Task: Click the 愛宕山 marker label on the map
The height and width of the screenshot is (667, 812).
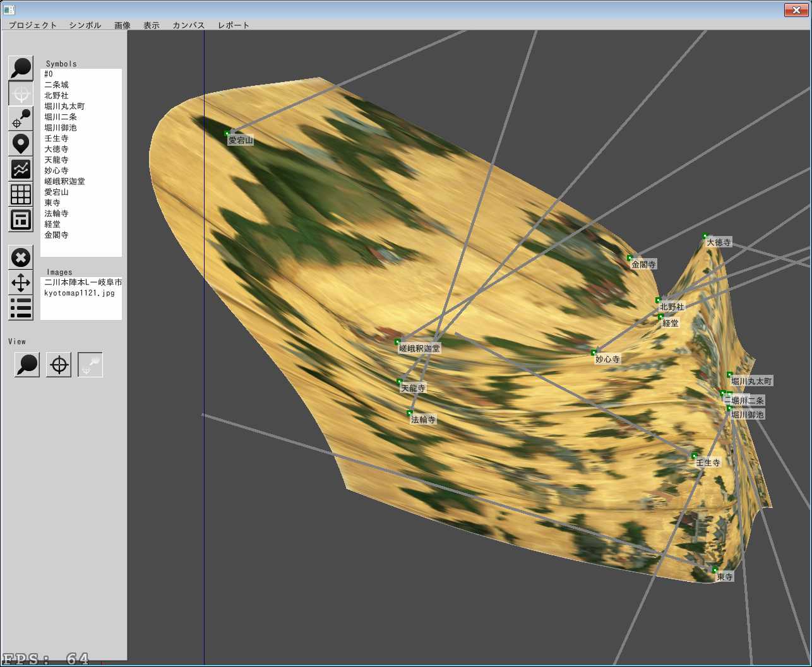Action: click(x=241, y=141)
